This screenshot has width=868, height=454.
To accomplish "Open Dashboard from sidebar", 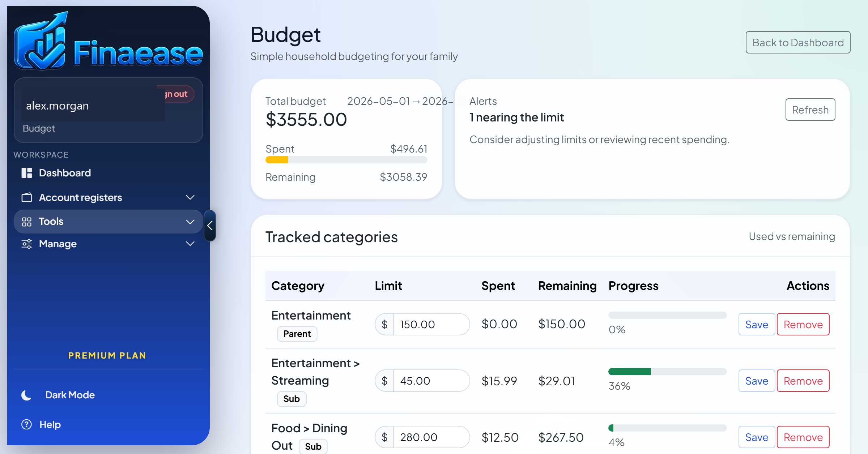I will tap(65, 173).
